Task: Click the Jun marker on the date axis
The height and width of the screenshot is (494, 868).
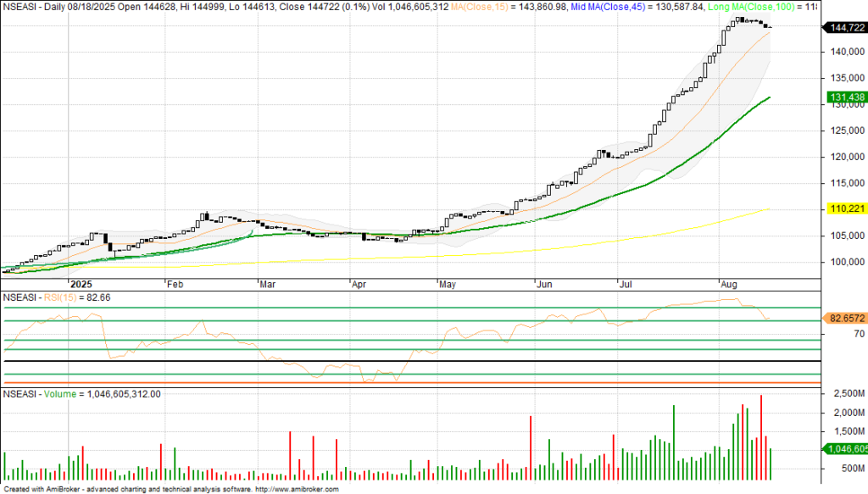Action: [x=539, y=285]
